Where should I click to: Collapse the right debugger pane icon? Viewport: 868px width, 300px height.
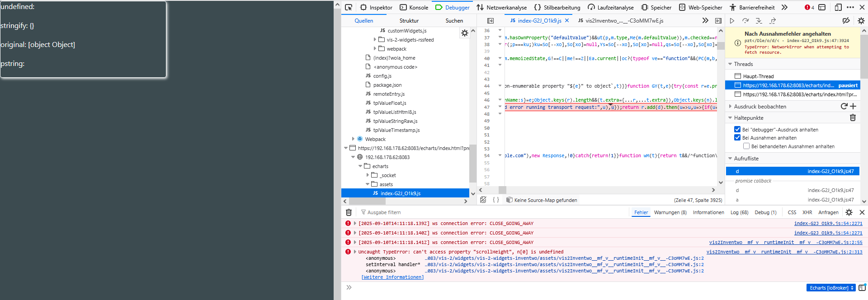coord(718,21)
